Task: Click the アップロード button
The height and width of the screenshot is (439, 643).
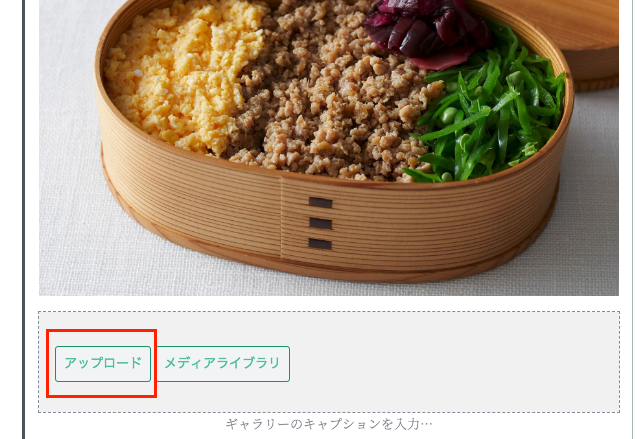Action: (x=103, y=364)
